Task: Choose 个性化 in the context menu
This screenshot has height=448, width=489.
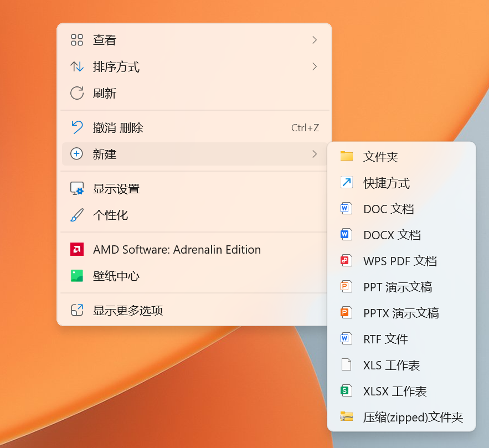Action: (x=110, y=215)
